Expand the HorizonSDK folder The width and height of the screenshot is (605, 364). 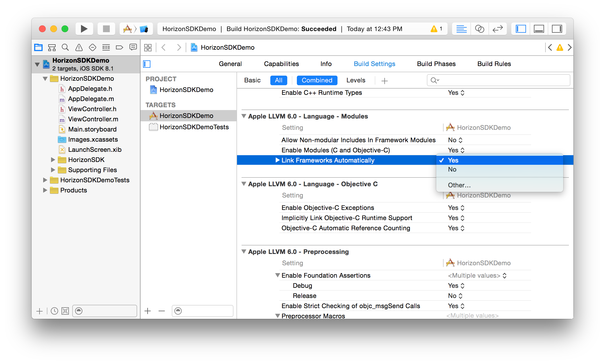(x=53, y=160)
